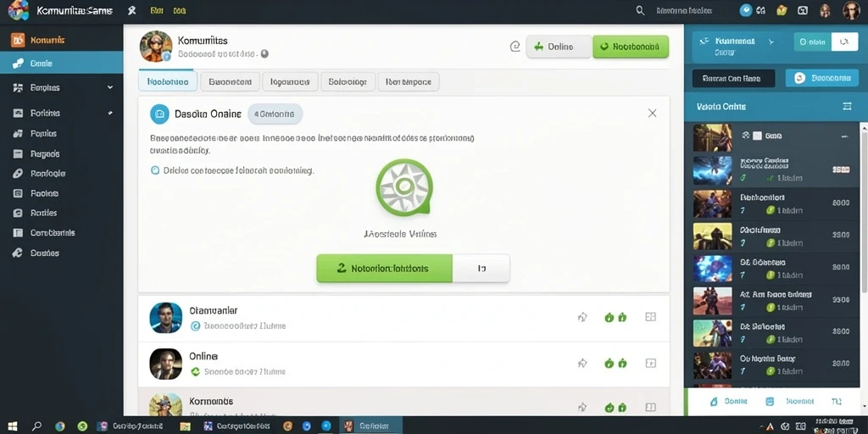Toggle the square checkbox in the first game row
The image size is (868, 434).
[758, 135]
